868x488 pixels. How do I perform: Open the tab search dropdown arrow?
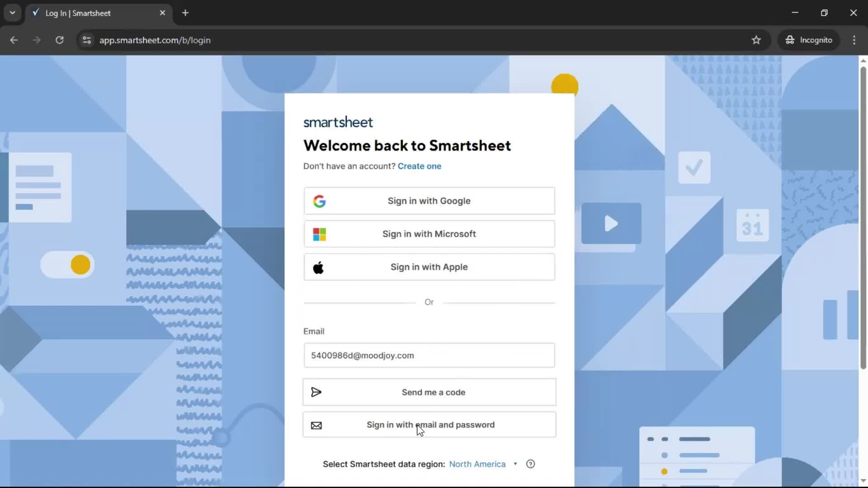click(12, 13)
